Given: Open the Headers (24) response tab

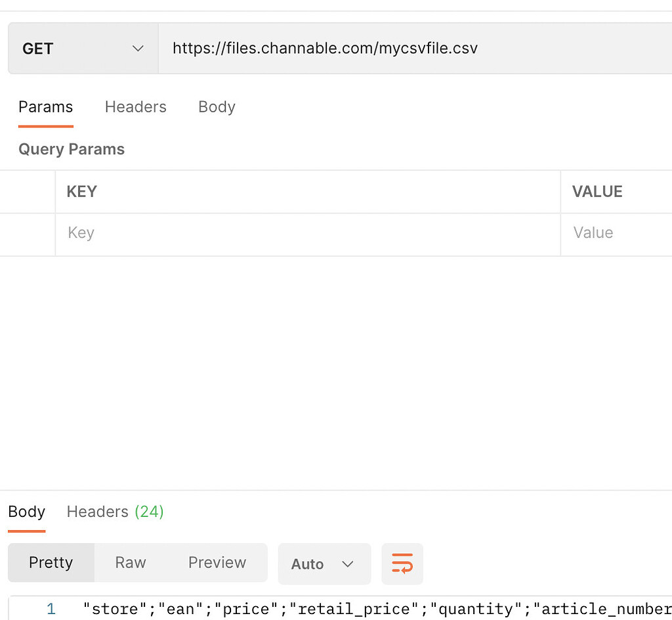Looking at the screenshot, I should click(x=114, y=512).
